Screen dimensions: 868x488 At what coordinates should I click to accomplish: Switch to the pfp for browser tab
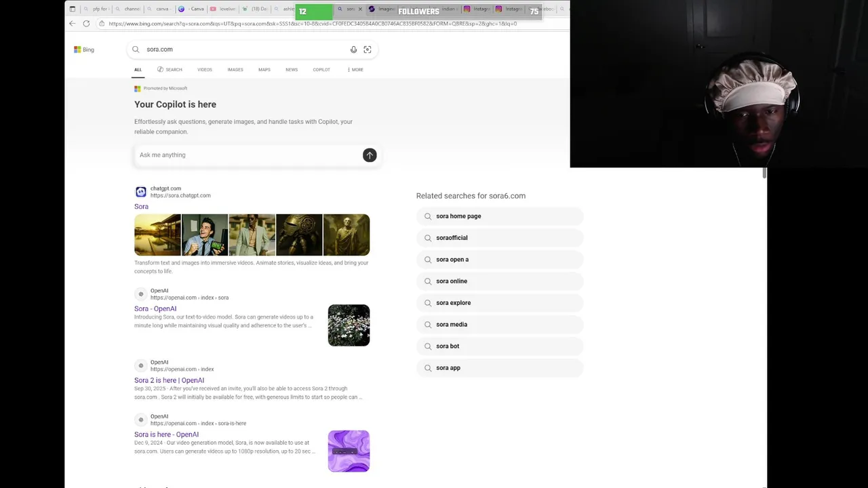coord(96,9)
